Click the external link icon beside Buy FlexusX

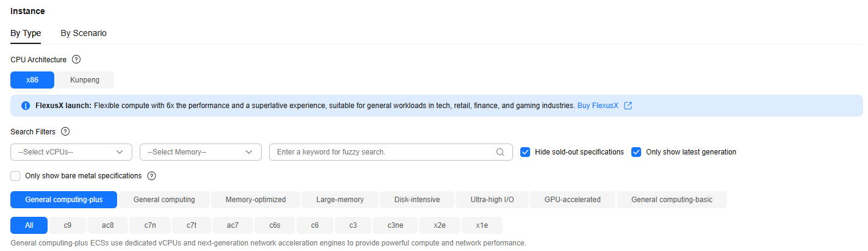pyautogui.click(x=628, y=106)
